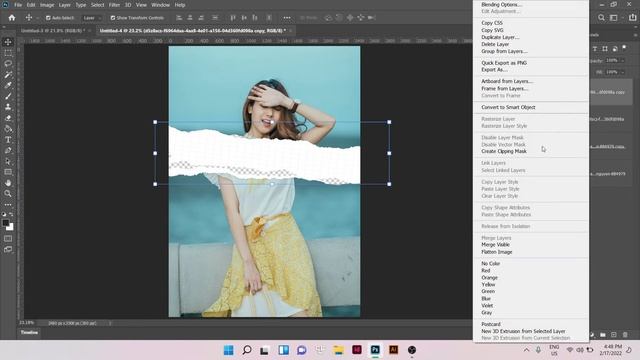Image resolution: width=640 pixels, height=360 pixels.
Task: Open File Explorer from taskbar
Action: (x=338, y=350)
